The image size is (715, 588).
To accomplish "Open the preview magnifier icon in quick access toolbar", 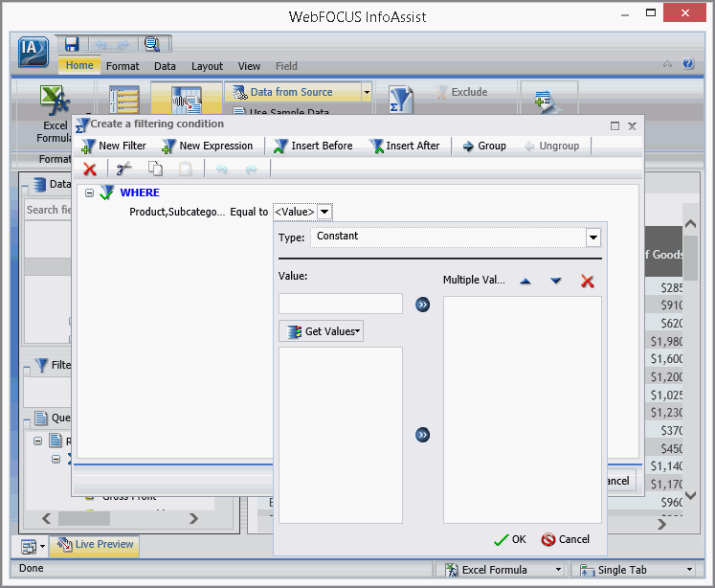I will [x=151, y=44].
